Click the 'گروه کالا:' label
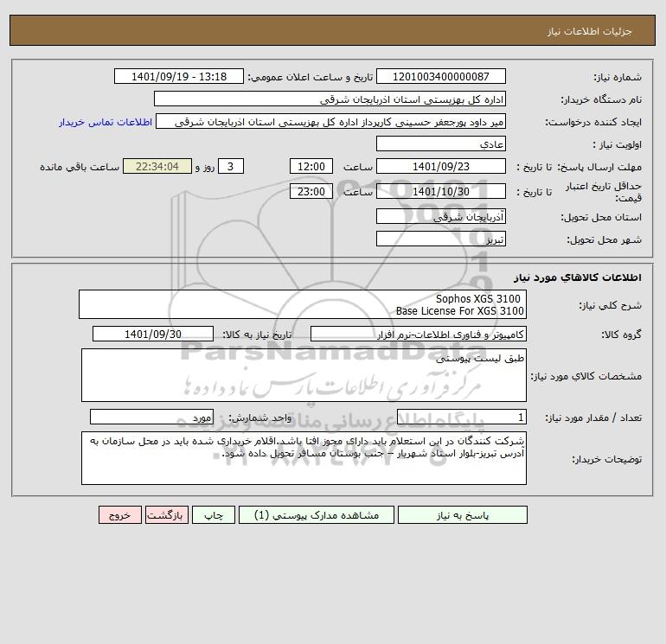The image size is (666, 644). 621,335
